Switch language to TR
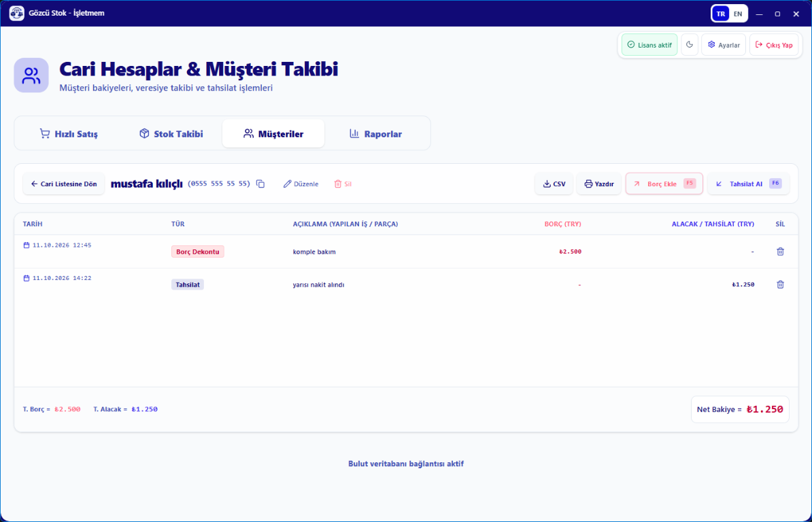The width and height of the screenshot is (812, 522). (x=720, y=14)
